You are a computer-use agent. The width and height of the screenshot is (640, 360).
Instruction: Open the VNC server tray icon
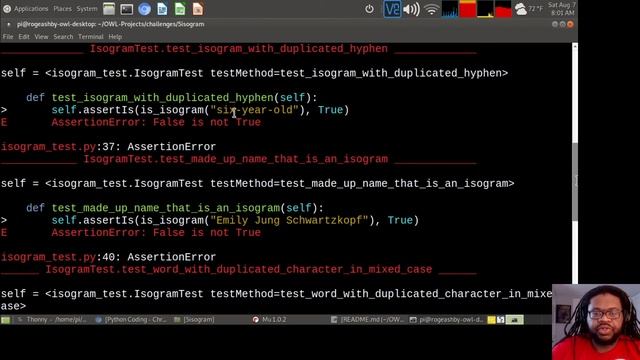[x=392, y=9]
